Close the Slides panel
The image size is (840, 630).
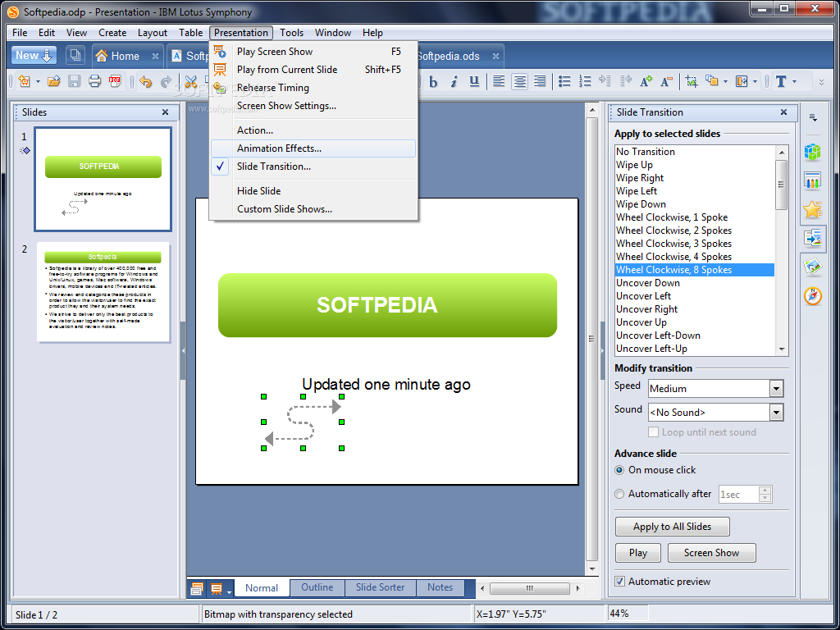pyautogui.click(x=165, y=112)
